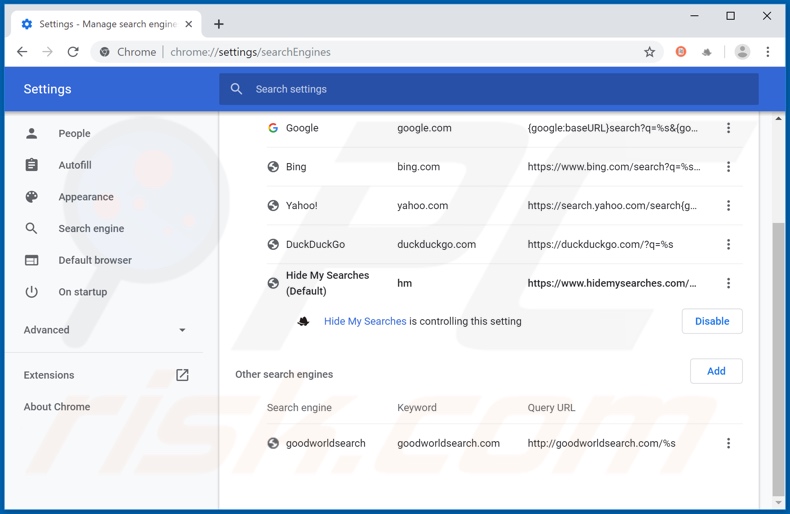Click the Settings header title
790x514 pixels.
tap(47, 89)
